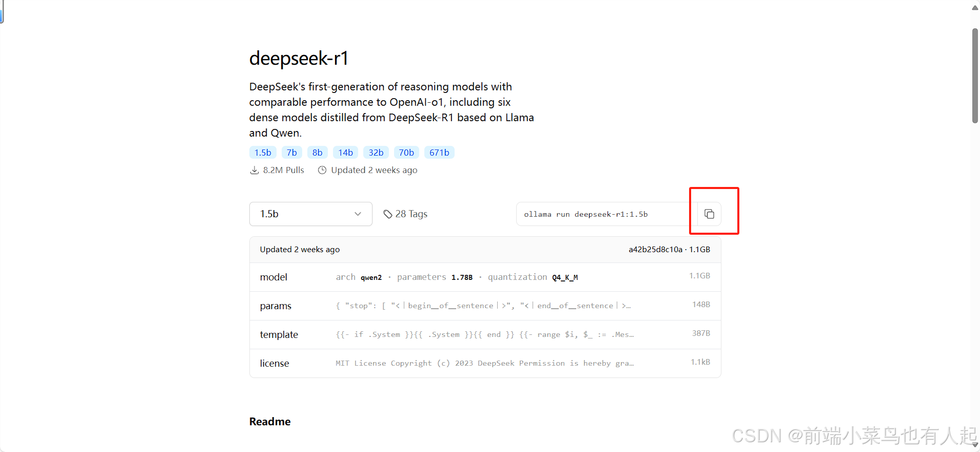The height and width of the screenshot is (452, 980).
Task: Open the model row details
Action: click(485, 277)
